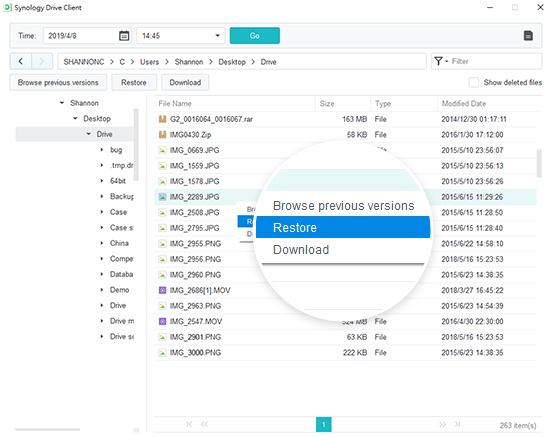The height and width of the screenshot is (437, 550).
Task: Click the archive icon of G2_0016064_0016067.rar
Action: coord(162,119)
